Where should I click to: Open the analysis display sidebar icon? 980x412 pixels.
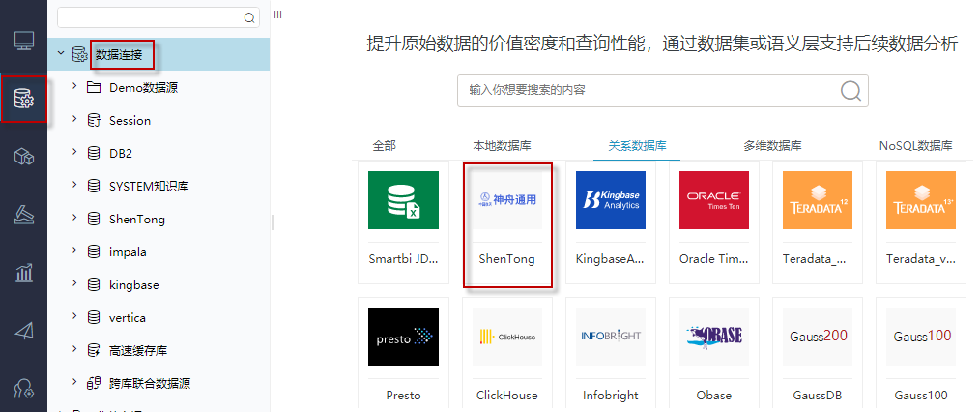[x=24, y=215]
